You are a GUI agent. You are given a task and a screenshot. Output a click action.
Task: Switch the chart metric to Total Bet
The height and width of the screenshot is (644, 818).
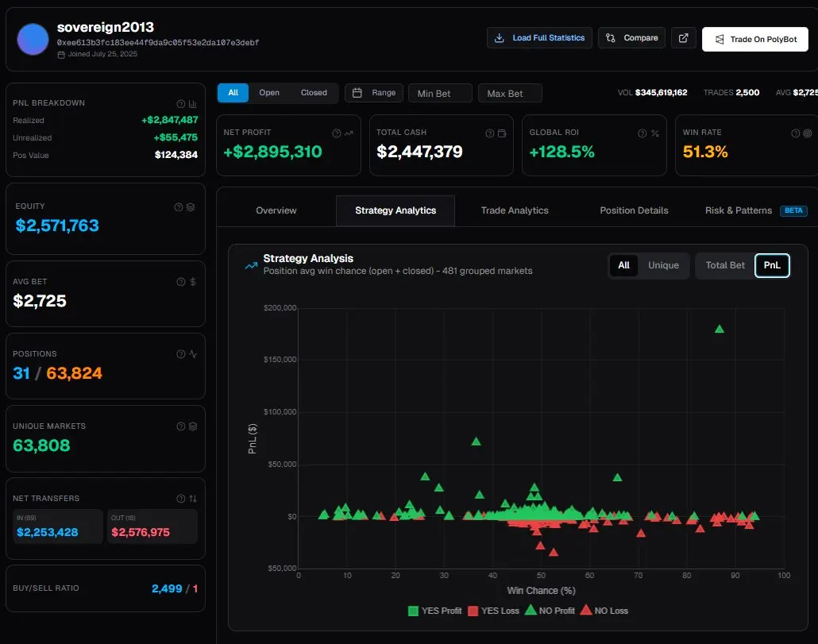[x=725, y=265]
